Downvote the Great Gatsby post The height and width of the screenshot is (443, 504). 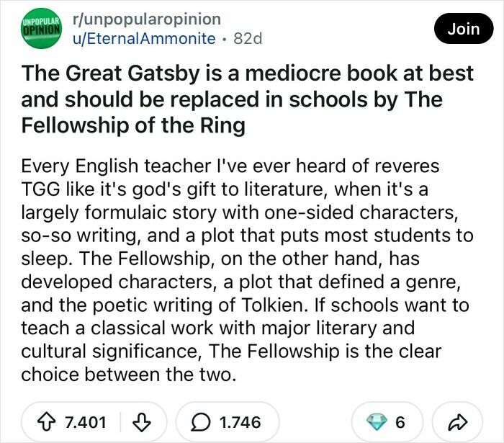142,422
